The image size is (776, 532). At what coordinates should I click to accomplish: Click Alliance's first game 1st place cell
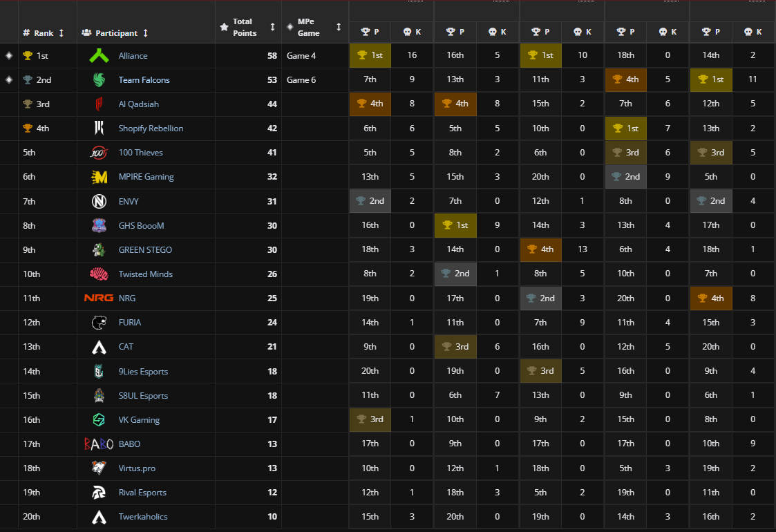(x=370, y=55)
